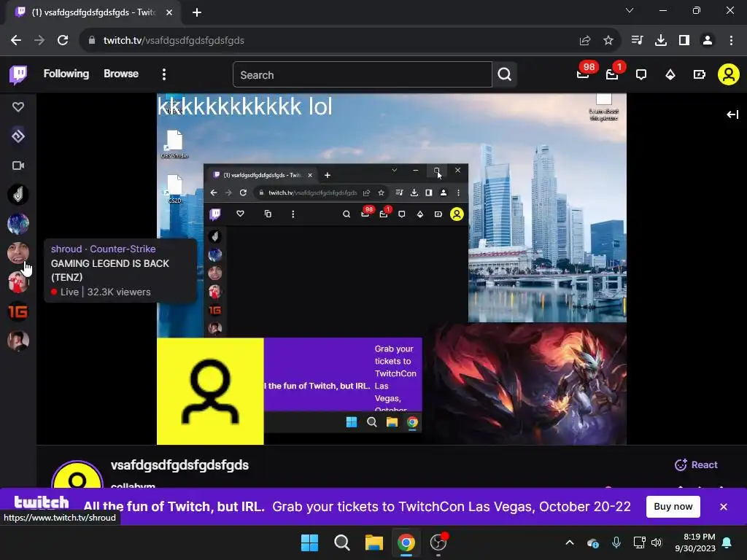
Task: Click the heart followed channels sidebar icon
Action: coord(18,107)
